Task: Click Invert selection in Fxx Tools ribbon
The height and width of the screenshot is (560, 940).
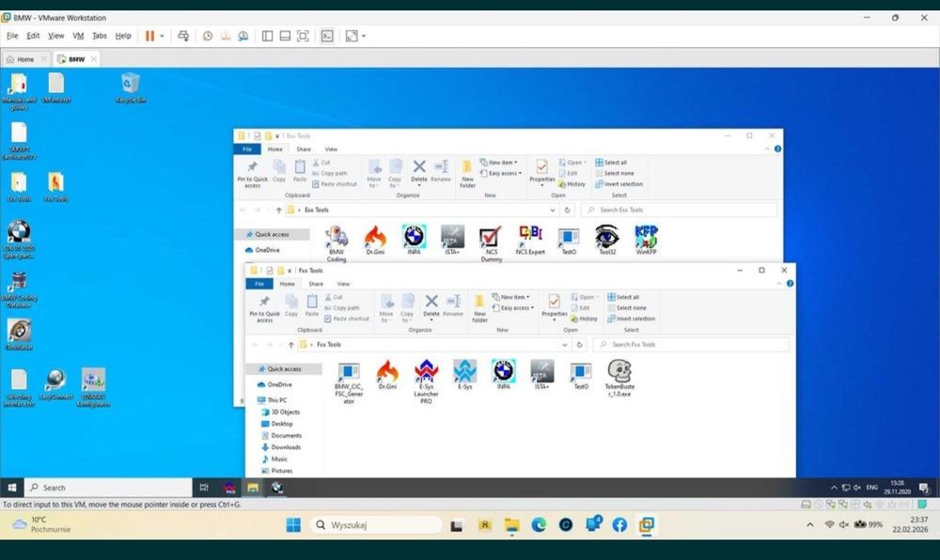Action: coord(631,319)
